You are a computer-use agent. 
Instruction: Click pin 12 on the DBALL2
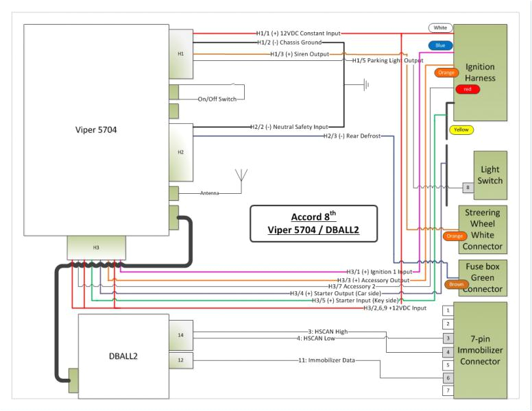coord(182,360)
